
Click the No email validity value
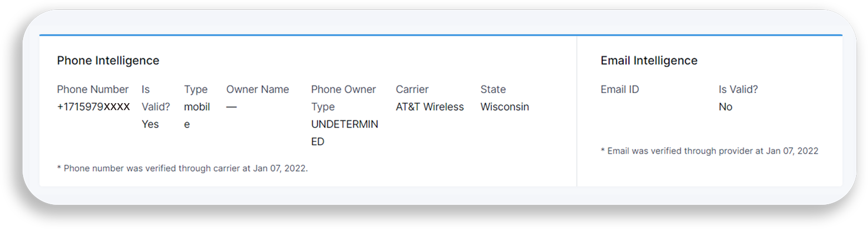pyautogui.click(x=725, y=107)
